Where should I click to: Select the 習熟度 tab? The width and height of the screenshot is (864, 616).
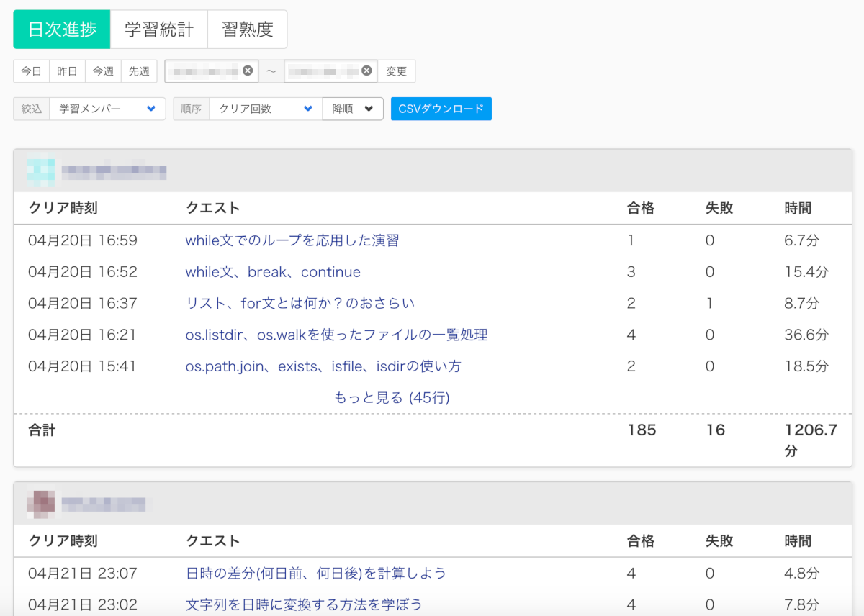247,30
